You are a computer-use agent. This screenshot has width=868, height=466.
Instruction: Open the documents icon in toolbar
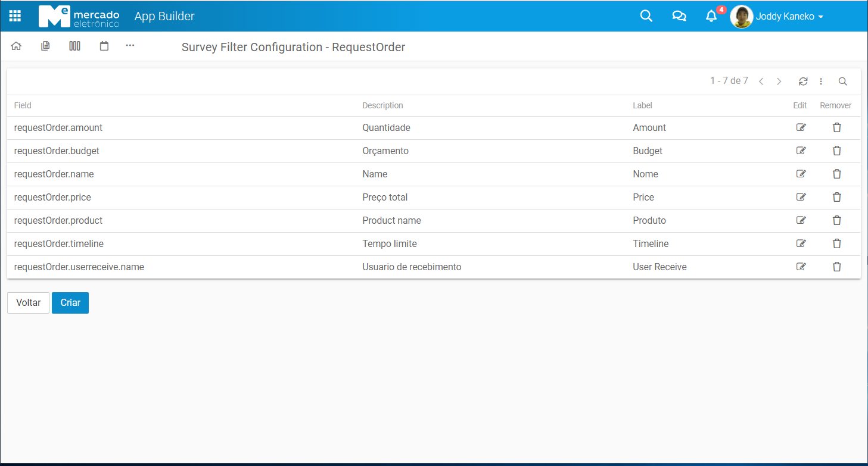[45, 46]
